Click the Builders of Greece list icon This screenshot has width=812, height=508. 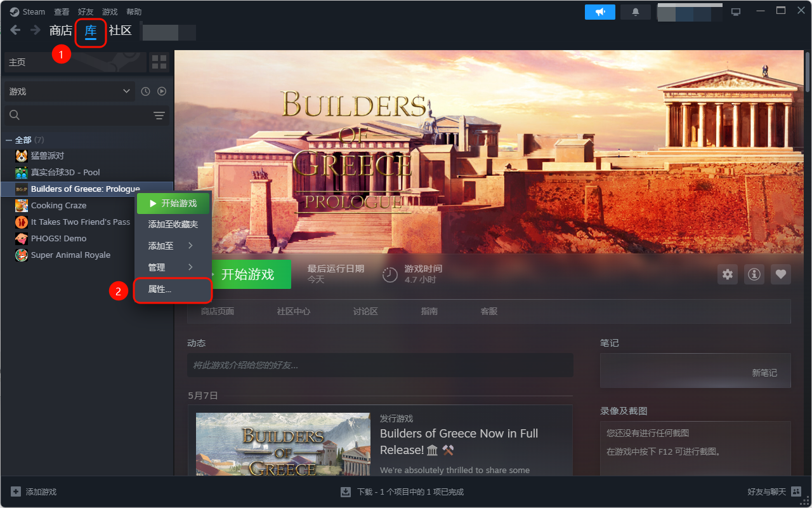22,189
